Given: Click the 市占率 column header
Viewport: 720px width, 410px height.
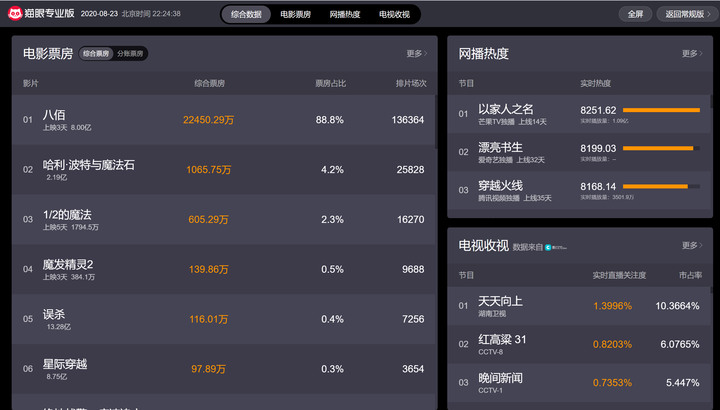Looking at the screenshot, I should coord(691,275).
